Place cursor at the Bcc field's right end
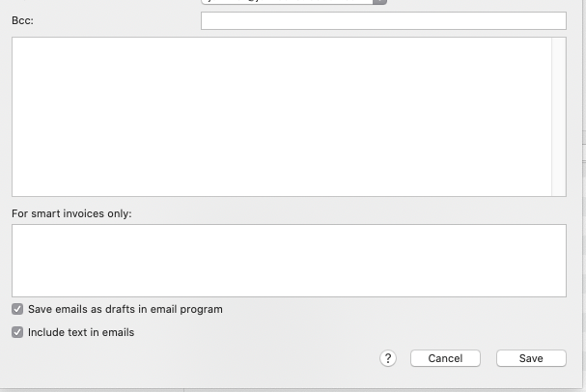 pos(560,20)
